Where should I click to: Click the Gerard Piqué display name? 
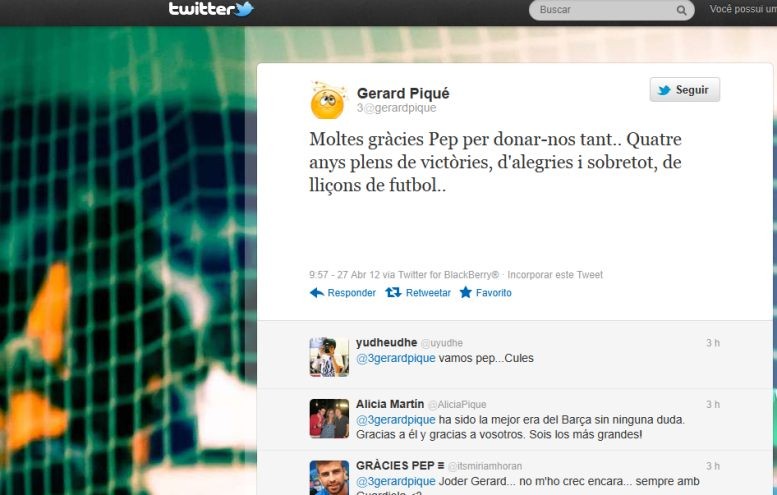tap(403, 93)
